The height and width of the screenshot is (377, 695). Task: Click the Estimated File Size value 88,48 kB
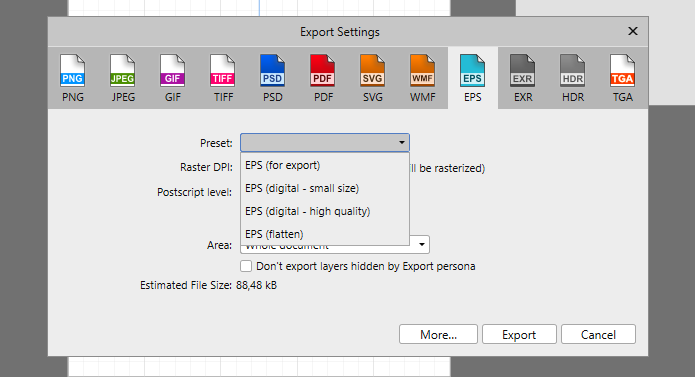point(257,285)
